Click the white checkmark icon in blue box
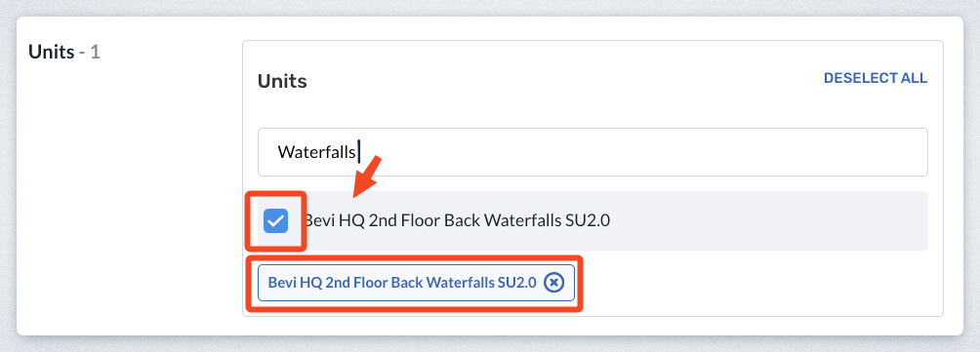980x352 pixels. [275, 221]
